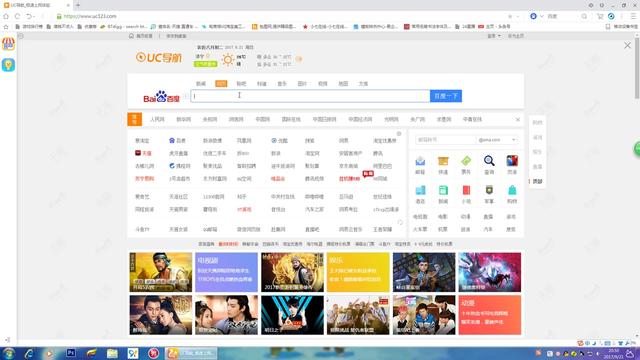This screenshot has width=640, height=360.
Task: Open the 新华网 news link
Action: point(184,119)
